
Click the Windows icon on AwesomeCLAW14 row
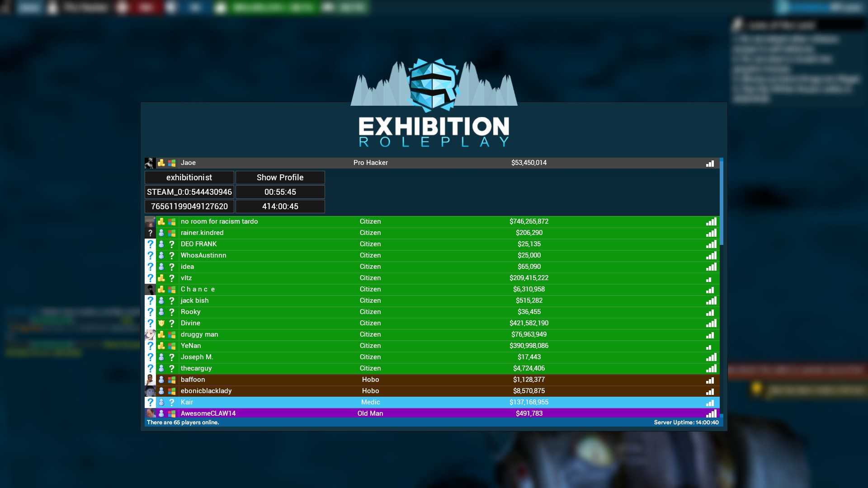click(x=172, y=414)
